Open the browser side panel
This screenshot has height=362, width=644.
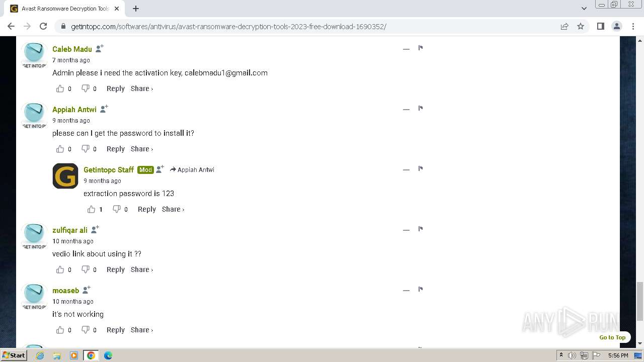pos(600,26)
